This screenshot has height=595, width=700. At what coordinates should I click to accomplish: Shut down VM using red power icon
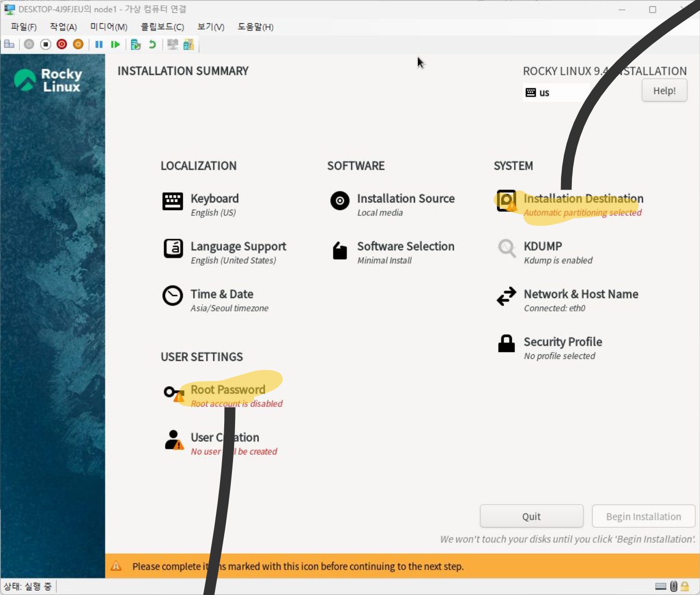pos(62,44)
